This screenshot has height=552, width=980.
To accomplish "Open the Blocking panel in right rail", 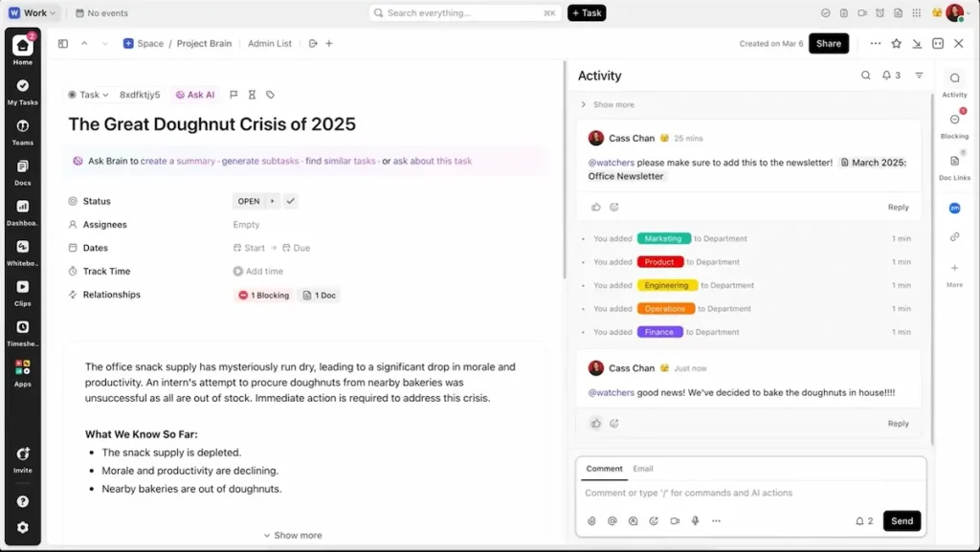I will tap(954, 121).
